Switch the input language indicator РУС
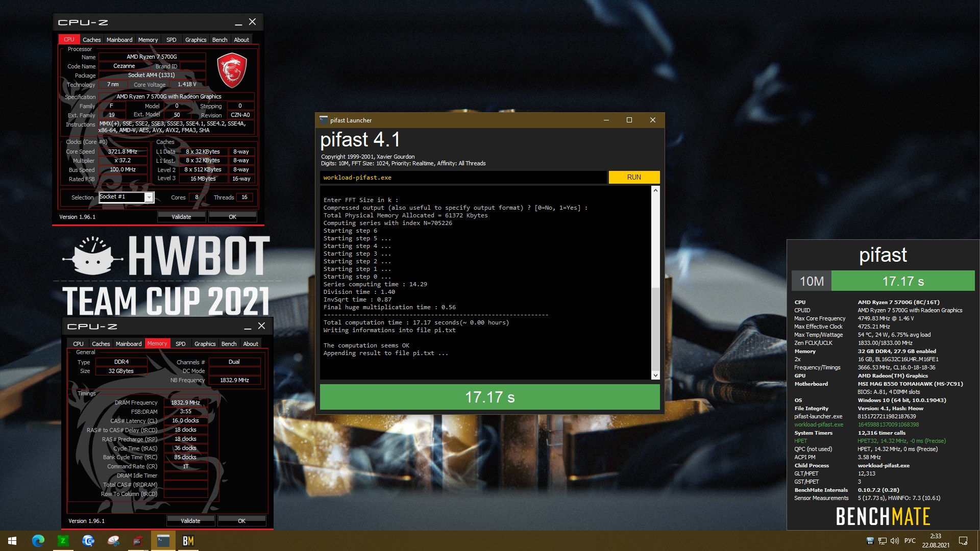980x551 pixels. (x=910, y=541)
